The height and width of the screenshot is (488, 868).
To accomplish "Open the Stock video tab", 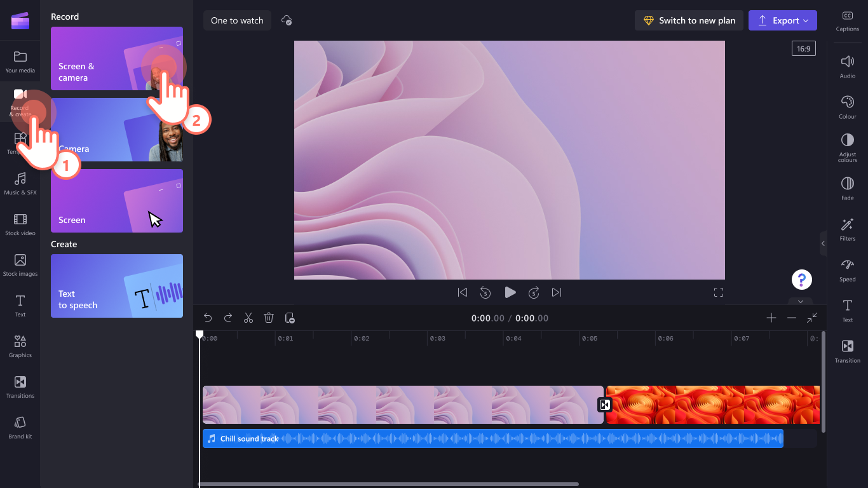I will coord(20,224).
